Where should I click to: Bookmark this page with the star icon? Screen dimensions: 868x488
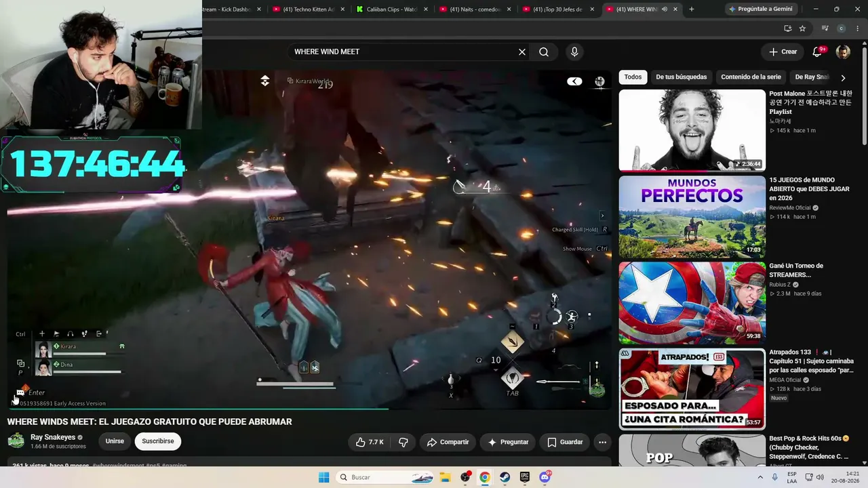tap(802, 28)
